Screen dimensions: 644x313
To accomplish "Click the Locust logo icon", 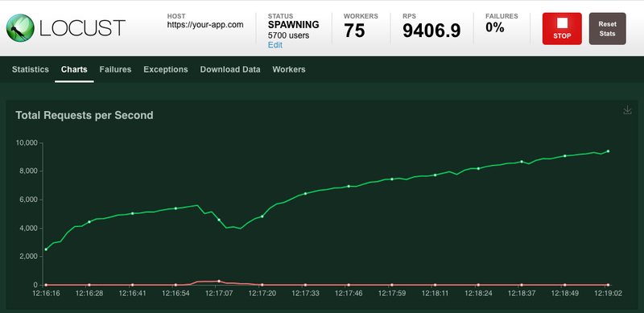I will (x=20, y=27).
